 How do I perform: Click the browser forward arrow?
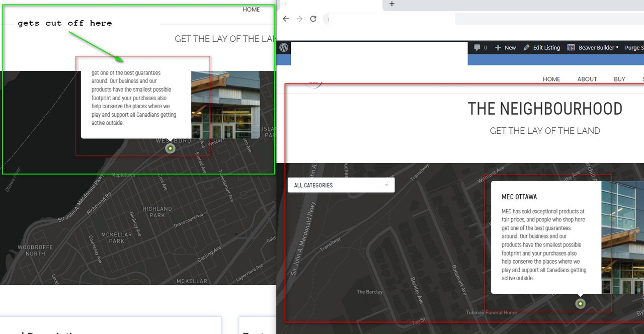[x=299, y=19]
